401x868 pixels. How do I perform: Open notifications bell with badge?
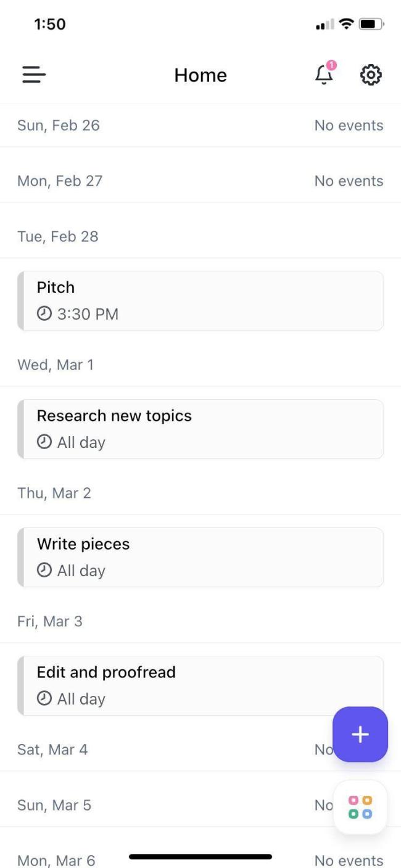pos(324,75)
